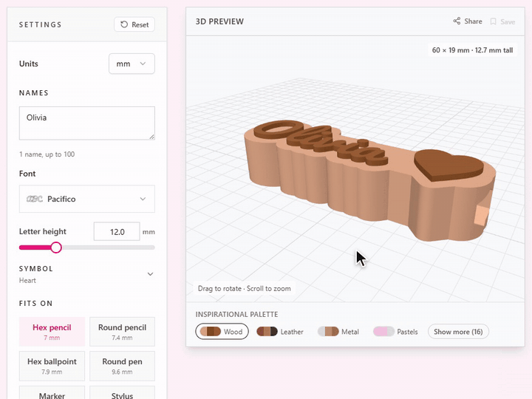Select the Hex pencil 7 mm option
Screen dimensions: 532x399
pyautogui.click(x=52, y=332)
